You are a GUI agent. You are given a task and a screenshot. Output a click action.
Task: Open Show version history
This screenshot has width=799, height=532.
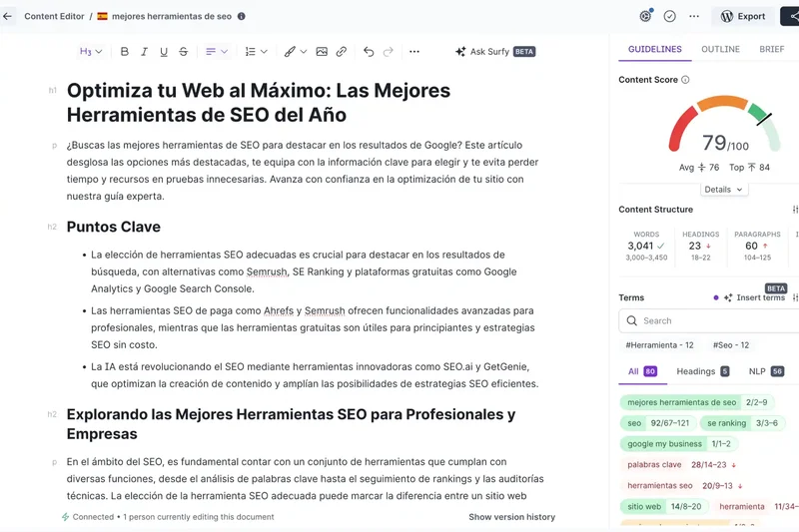[511, 517]
